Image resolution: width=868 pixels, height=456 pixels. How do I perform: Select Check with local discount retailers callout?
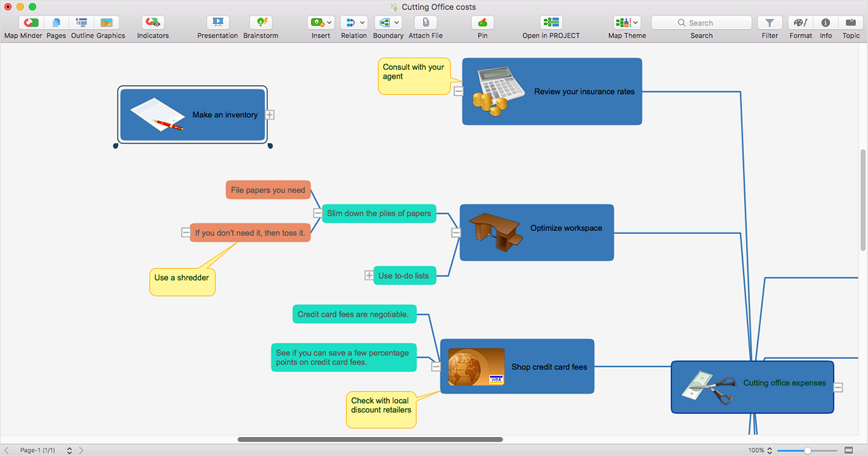pyautogui.click(x=381, y=409)
